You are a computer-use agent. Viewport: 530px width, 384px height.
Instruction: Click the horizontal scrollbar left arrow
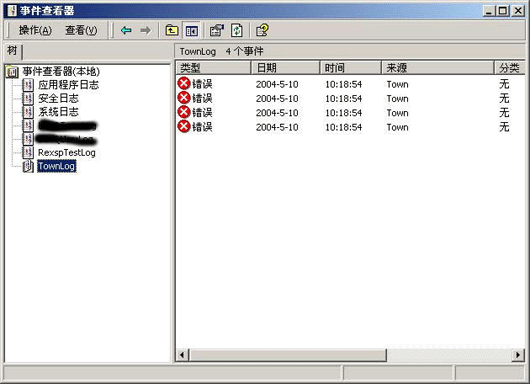(x=182, y=355)
